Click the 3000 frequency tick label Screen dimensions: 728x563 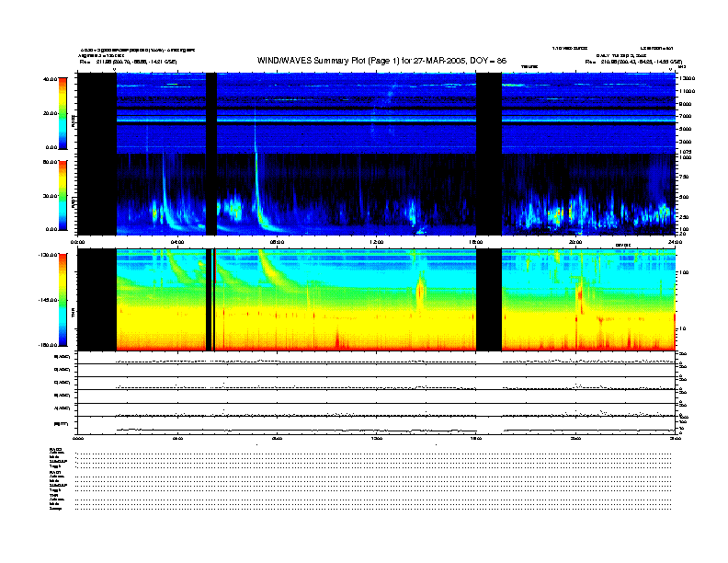686,142
